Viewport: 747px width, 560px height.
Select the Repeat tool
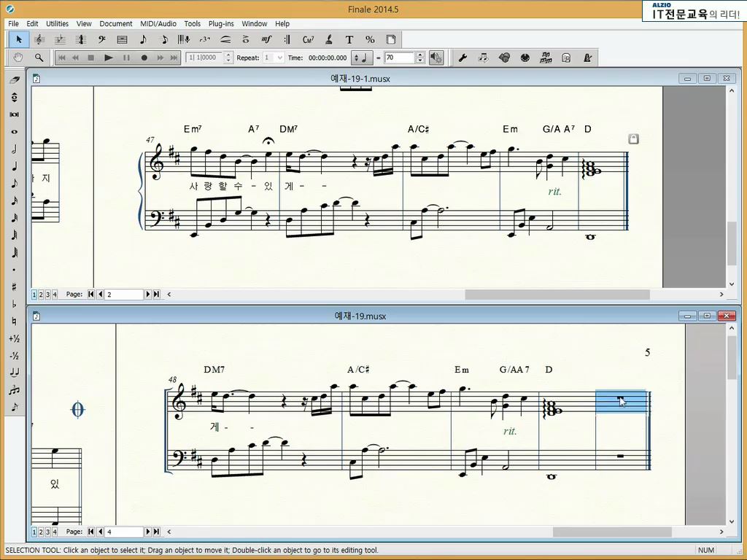coord(287,39)
